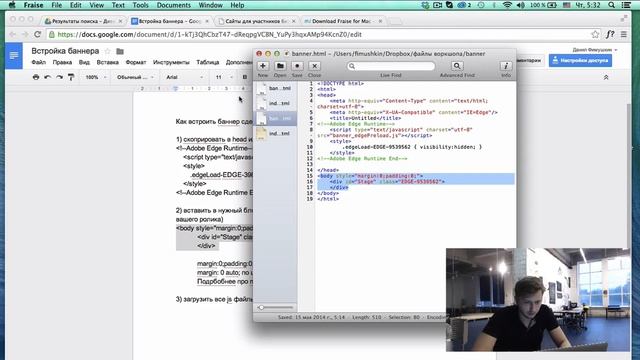Click the Close document icon in Fraise toolbar
640x360 pixels.
pyautogui.click(x=314, y=66)
